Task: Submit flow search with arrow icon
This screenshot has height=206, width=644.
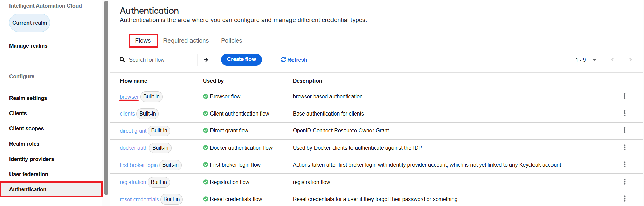Action: [206, 60]
